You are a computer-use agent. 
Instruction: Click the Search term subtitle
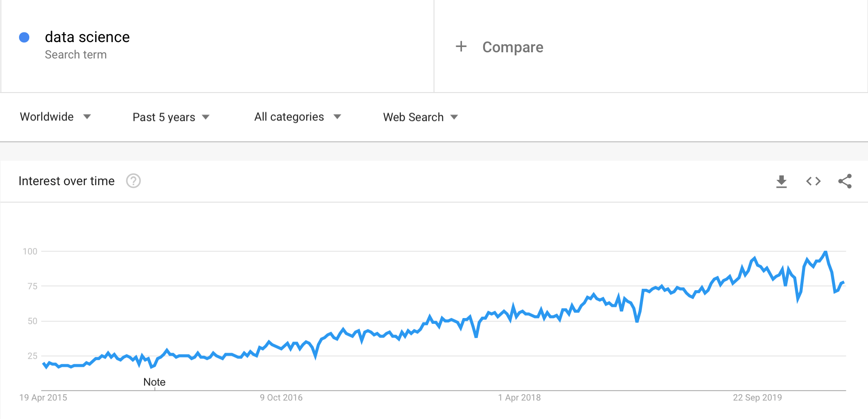[x=76, y=54]
